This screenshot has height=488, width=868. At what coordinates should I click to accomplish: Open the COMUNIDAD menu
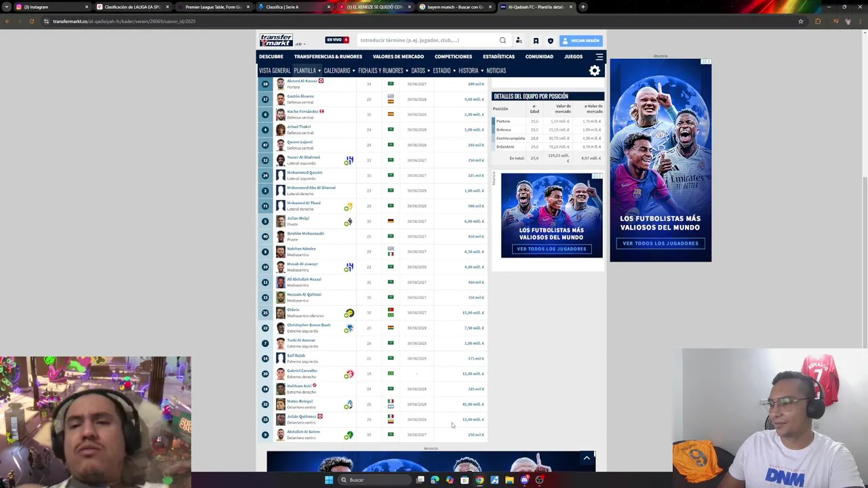pyautogui.click(x=539, y=56)
